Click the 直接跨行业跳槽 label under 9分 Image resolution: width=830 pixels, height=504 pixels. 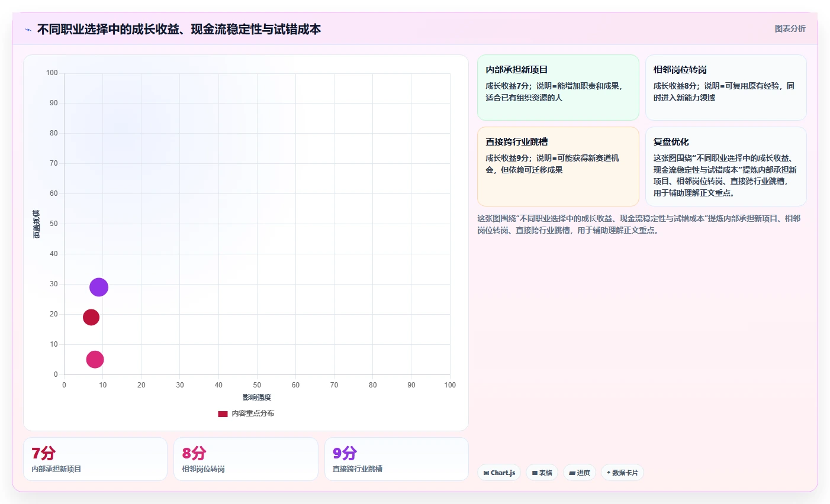358,469
